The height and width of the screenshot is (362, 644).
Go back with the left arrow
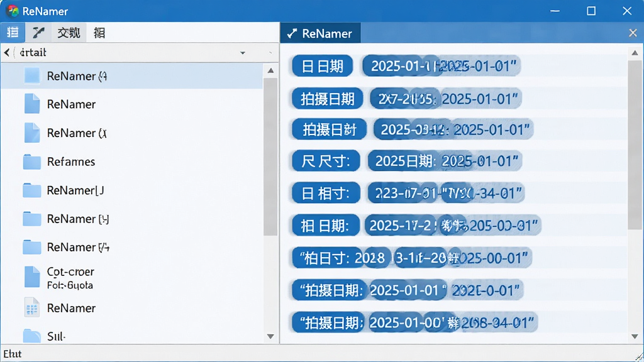[x=6, y=53]
